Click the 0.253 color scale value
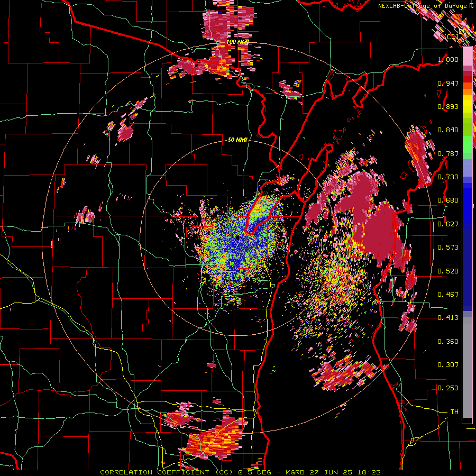 tap(448, 388)
